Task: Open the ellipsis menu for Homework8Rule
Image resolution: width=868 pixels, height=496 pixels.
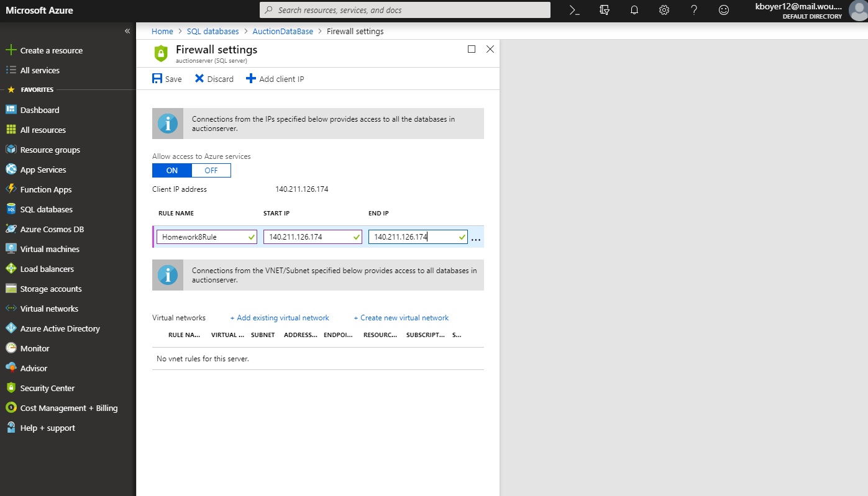Action: (x=476, y=238)
